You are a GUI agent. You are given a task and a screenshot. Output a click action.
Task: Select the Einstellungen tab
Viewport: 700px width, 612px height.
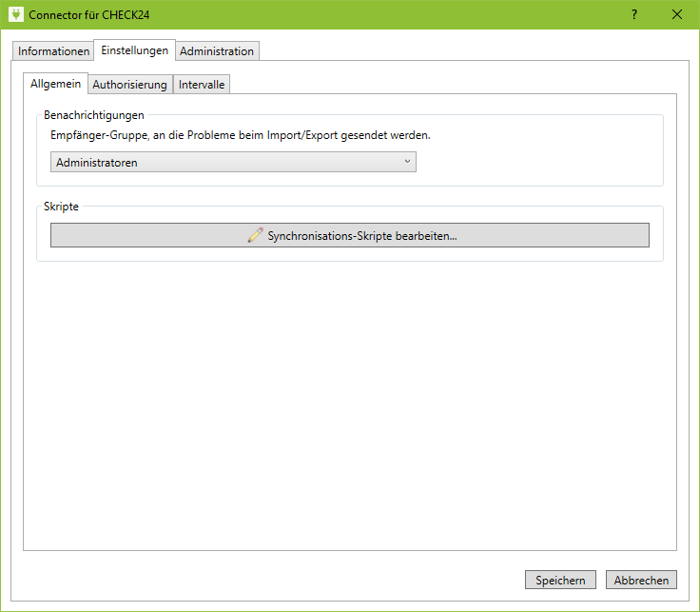pyautogui.click(x=134, y=50)
